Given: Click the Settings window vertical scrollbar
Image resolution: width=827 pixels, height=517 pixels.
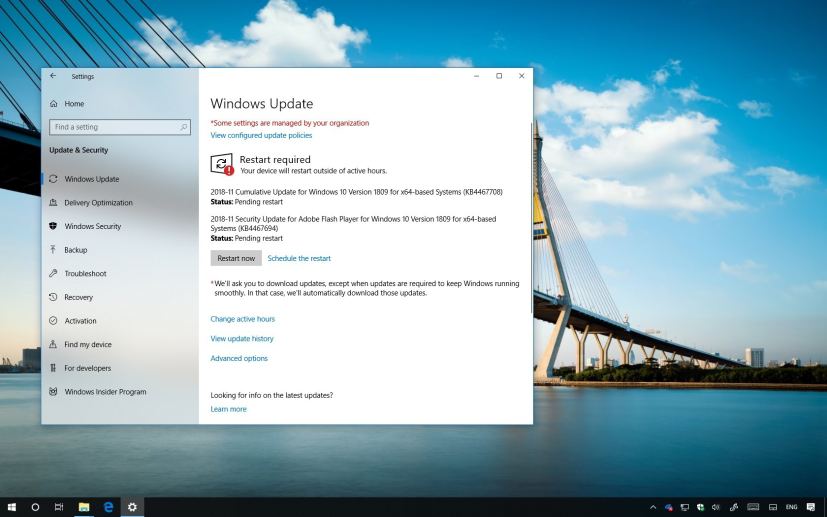Looking at the screenshot, I should [531, 217].
